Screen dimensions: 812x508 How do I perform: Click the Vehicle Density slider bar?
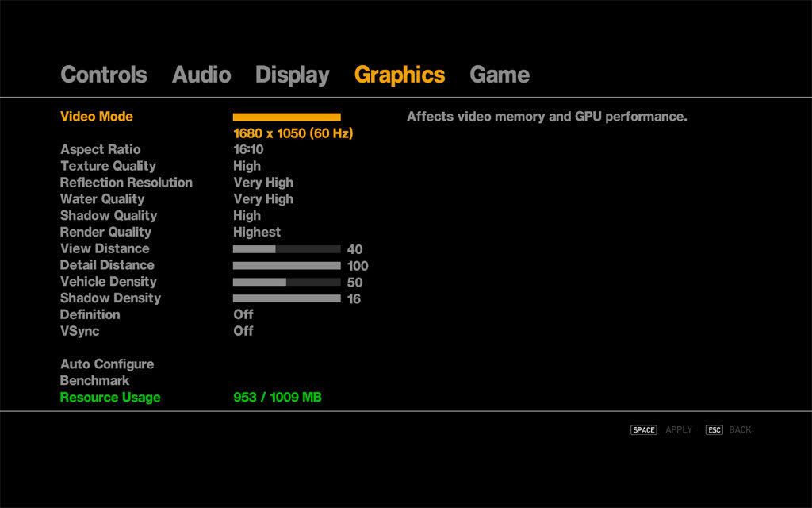(x=286, y=282)
